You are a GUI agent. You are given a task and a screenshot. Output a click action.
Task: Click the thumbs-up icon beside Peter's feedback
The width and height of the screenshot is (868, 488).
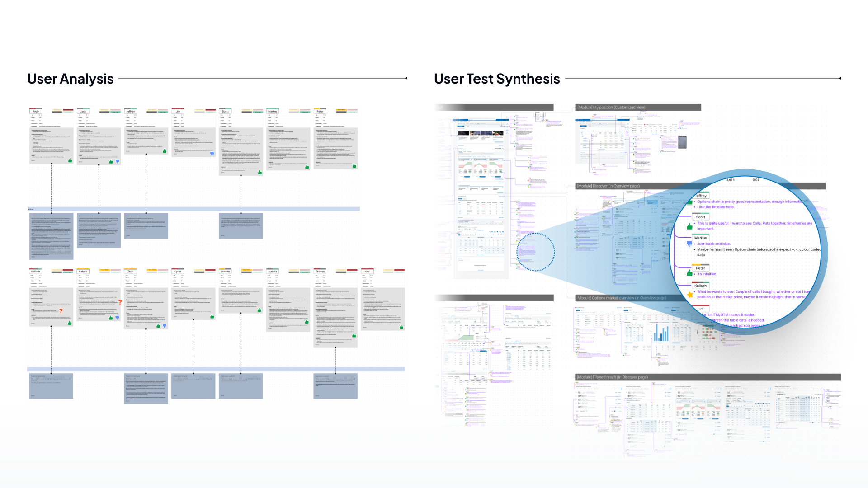(689, 273)
